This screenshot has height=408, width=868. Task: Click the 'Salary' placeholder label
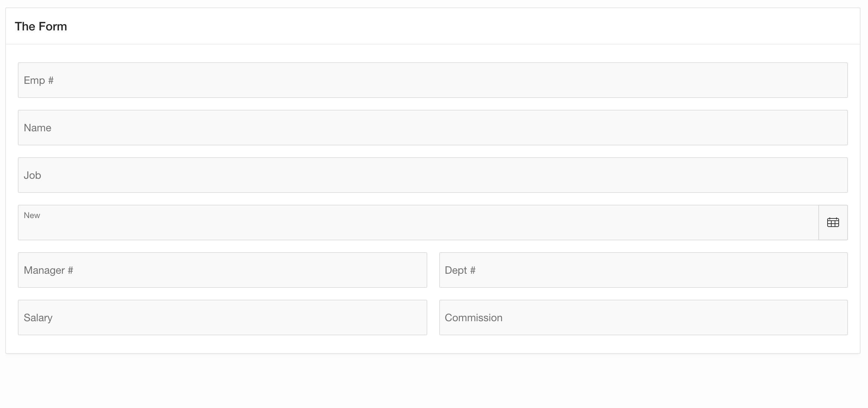[x=38, y=318]
